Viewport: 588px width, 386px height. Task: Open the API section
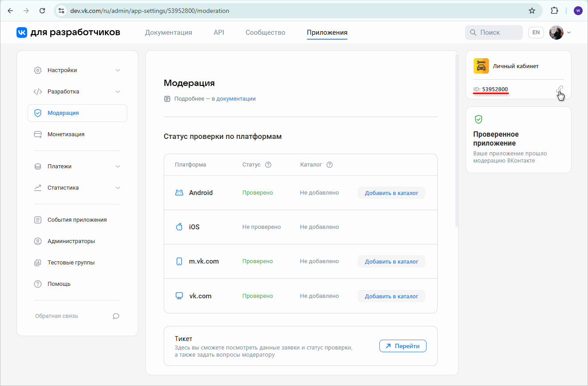[218, 33]
